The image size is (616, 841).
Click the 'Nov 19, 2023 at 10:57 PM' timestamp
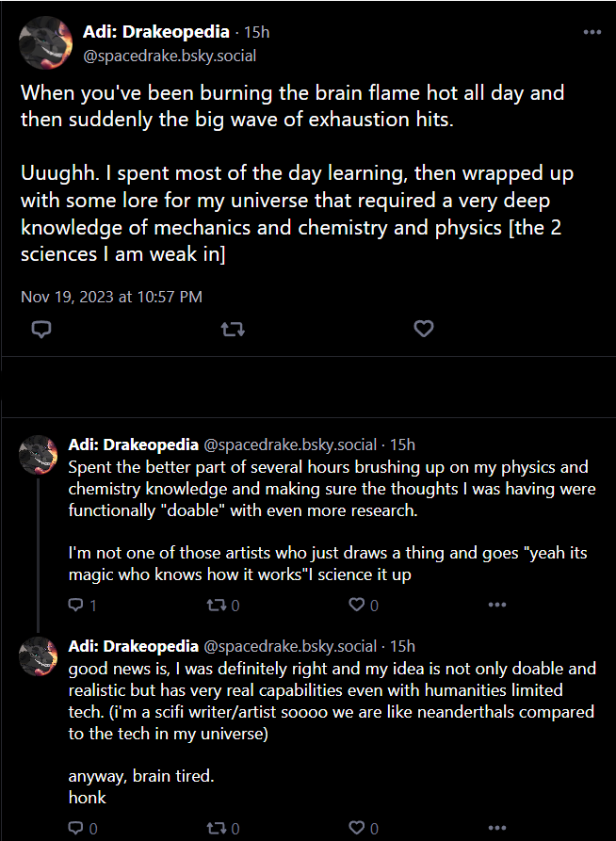111,297
